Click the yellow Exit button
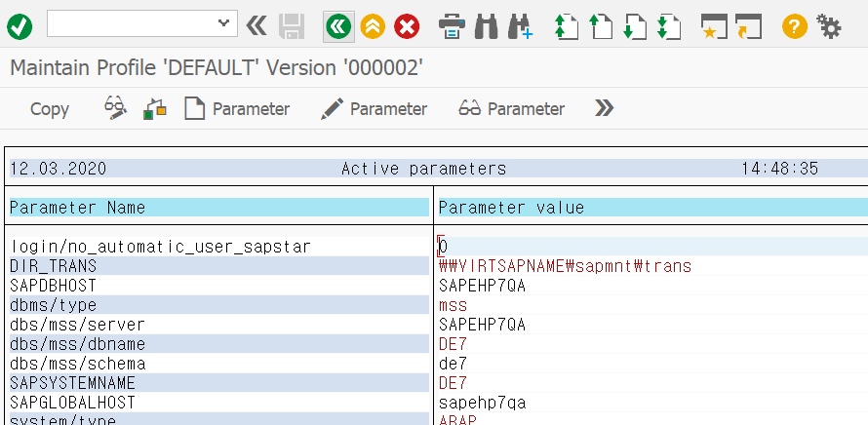This screenshot has height=425, width=868. click(x=373, y=26)
